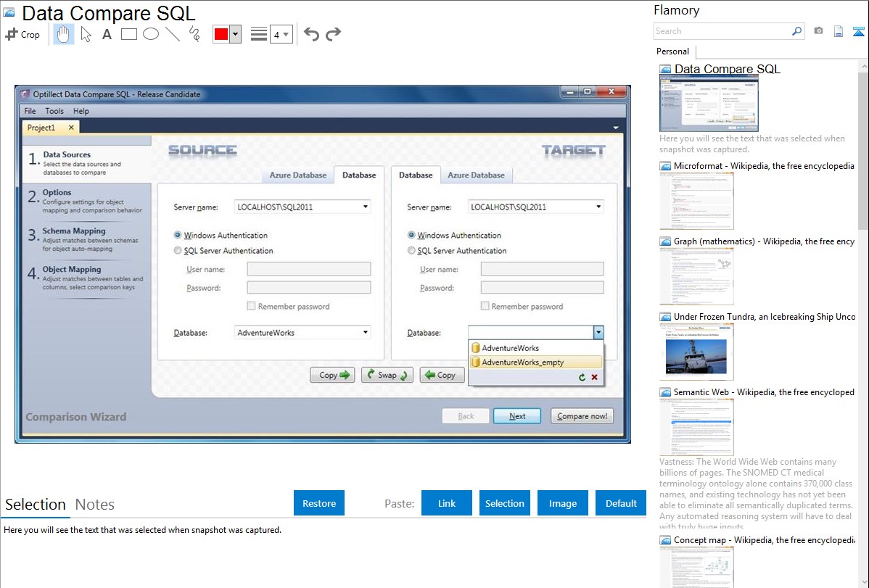Click the Data Compare SQL snapshot icon in sidebar
The width and height of the screenshot is (869, 588).
click(x=665, y=70)
